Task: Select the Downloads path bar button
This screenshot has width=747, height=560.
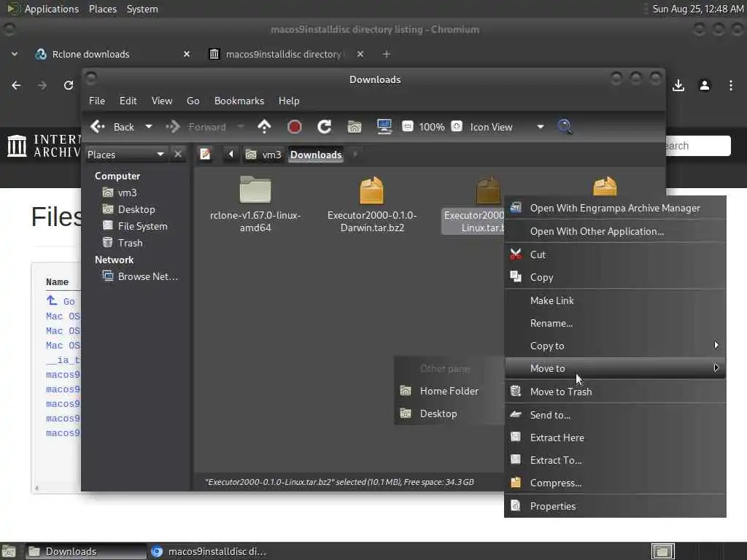Action: pyautogui.click(x=316, y=155)
